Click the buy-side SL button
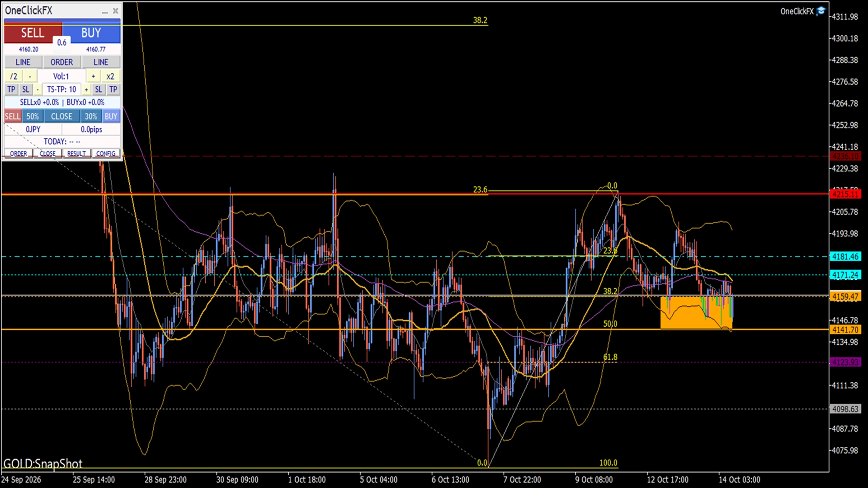 99,89
